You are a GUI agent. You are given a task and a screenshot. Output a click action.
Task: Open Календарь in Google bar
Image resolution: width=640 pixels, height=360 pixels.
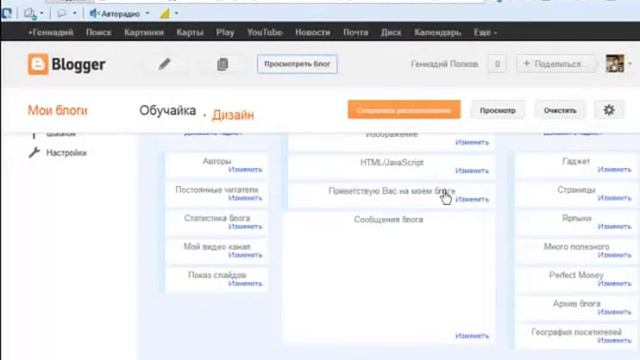coord(438,33)
